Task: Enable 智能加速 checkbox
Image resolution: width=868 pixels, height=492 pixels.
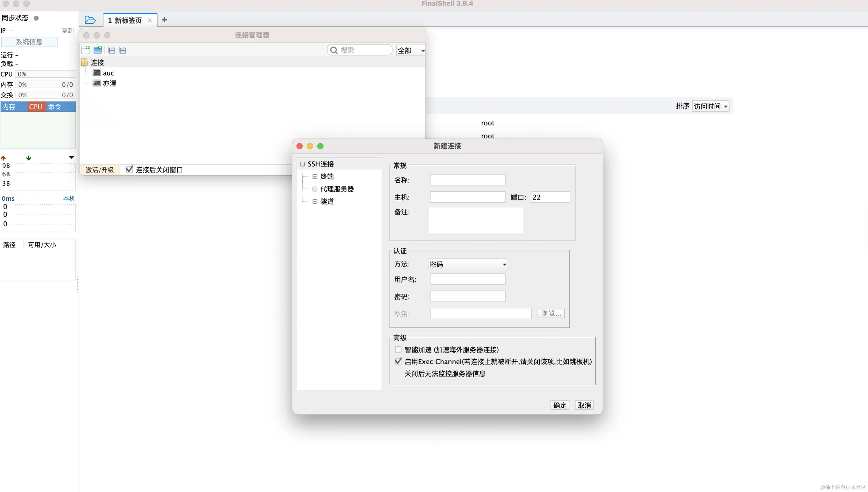Action: click(398, 349)
